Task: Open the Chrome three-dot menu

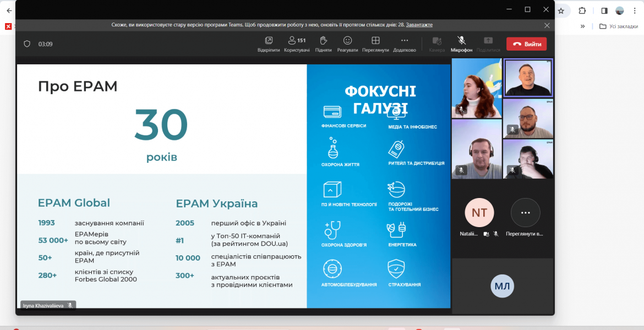Action: pos(635,11)
